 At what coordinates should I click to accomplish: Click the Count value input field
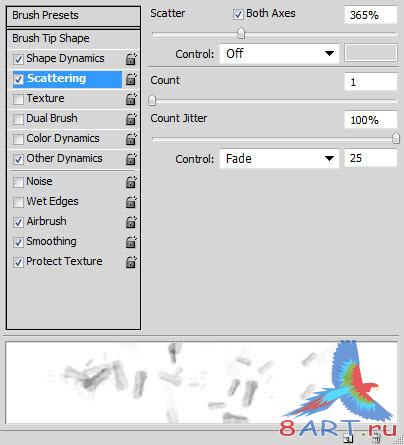(x=371, y=82)
